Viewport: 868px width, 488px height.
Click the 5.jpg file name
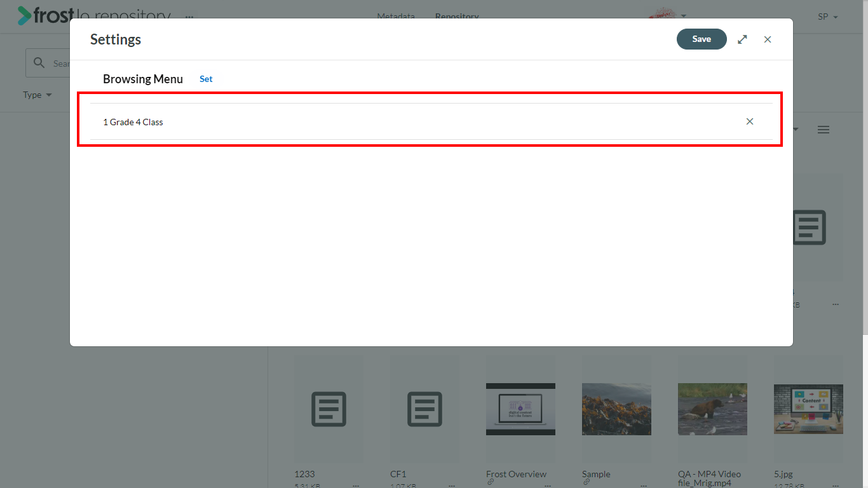[783, 474]
